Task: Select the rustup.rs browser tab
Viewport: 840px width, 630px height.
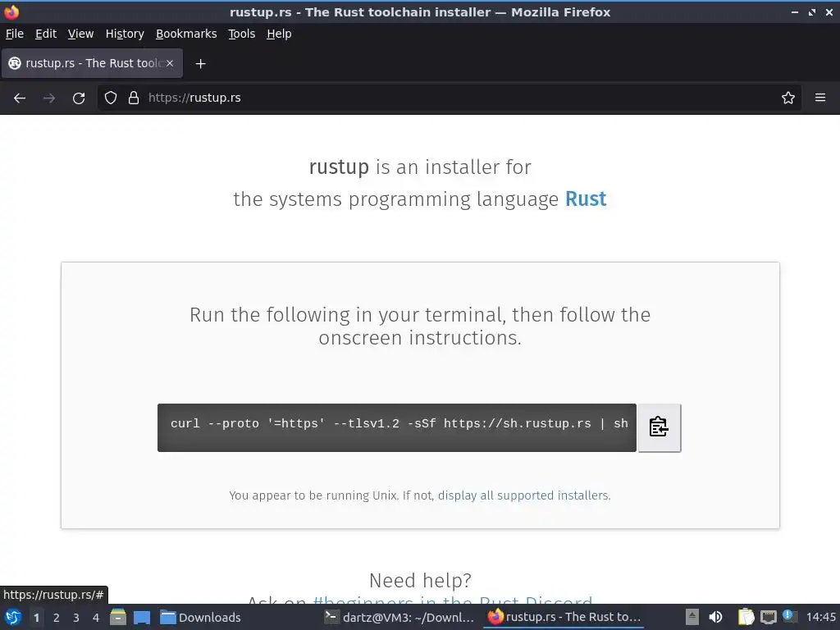Action: [92, 63]
